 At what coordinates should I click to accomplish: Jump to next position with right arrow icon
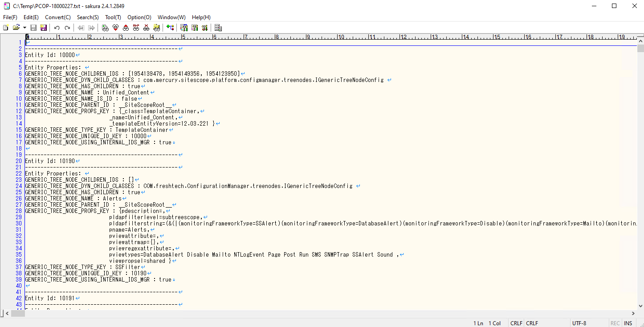91,28
